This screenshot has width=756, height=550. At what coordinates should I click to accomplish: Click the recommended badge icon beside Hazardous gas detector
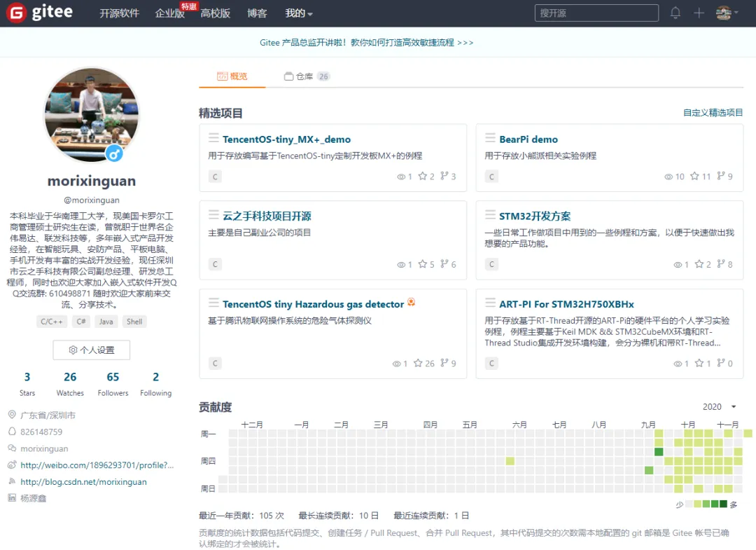(412, 303)
